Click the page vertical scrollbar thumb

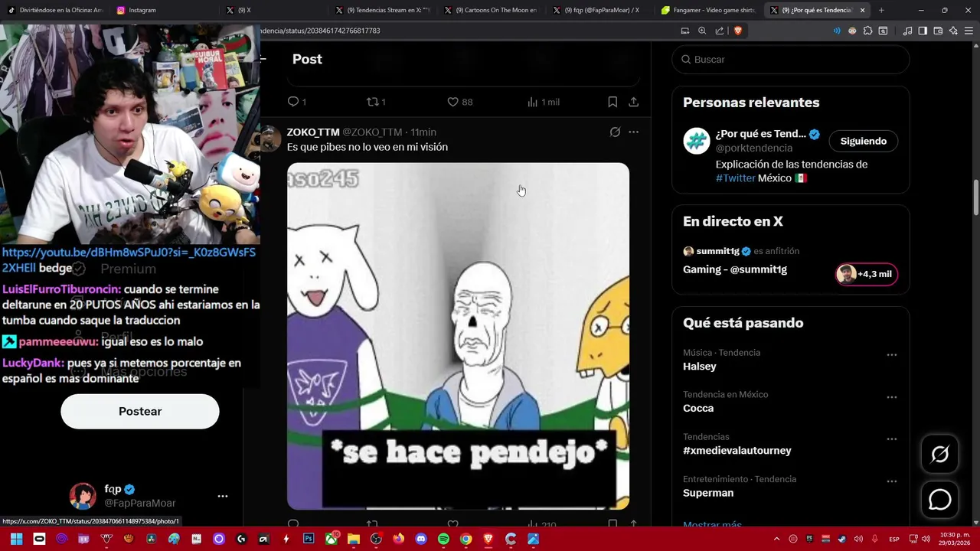975,197
